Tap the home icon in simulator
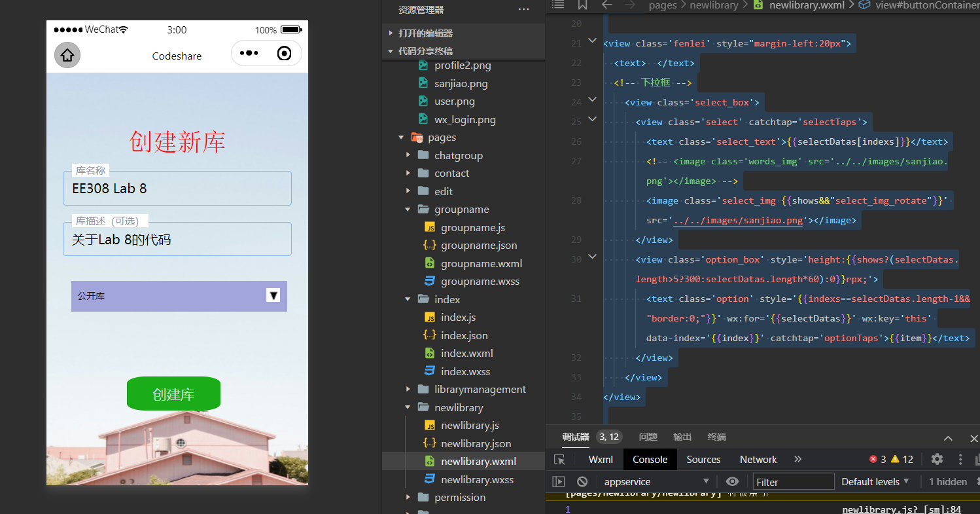 click(67, 55)
